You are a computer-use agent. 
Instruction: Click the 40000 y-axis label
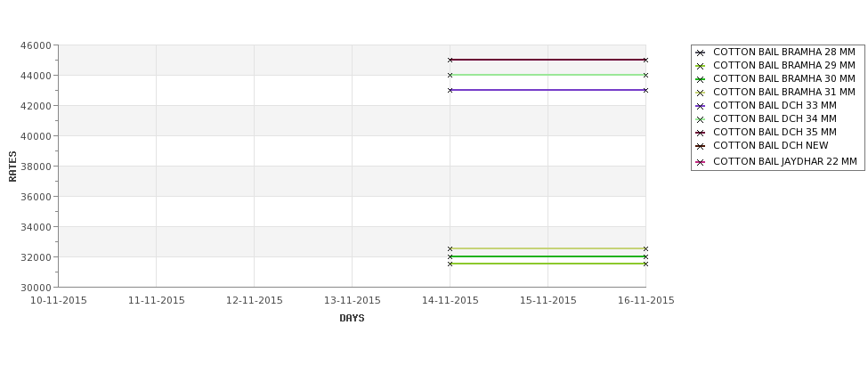coord(36,136)
